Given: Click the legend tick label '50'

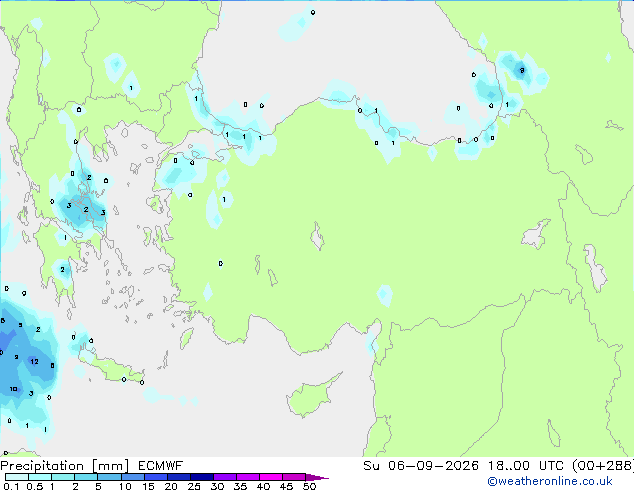Looking at the screenshot, I should coord(309,486).
